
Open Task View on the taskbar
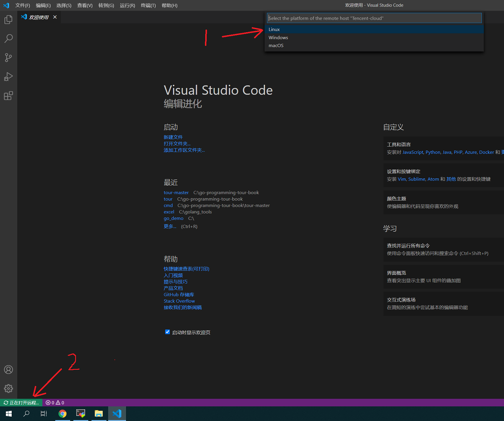[44, 414]
